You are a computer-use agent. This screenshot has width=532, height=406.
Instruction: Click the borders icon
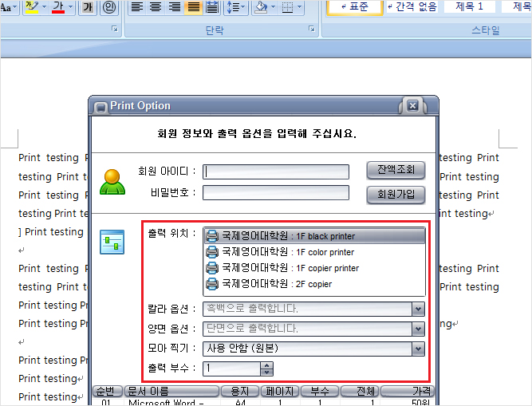pyautogui.click(x=287, y=7)
